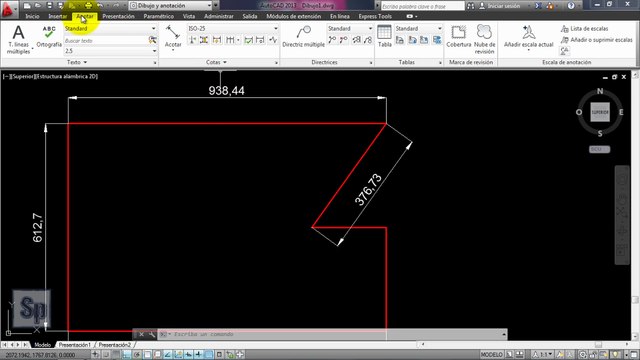640x360 pixels.
Task: Click the binoculars search icon in title bar
Action: pos(471,6)
